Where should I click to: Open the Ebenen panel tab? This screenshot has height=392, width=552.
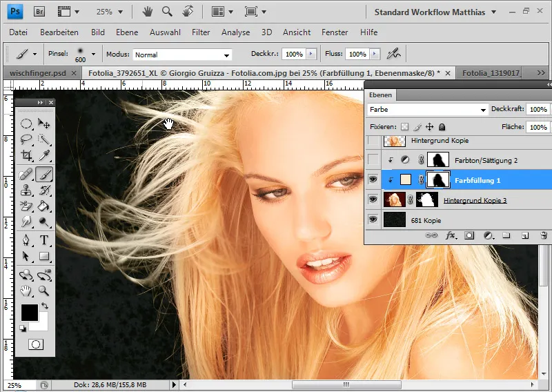point(380,95)
